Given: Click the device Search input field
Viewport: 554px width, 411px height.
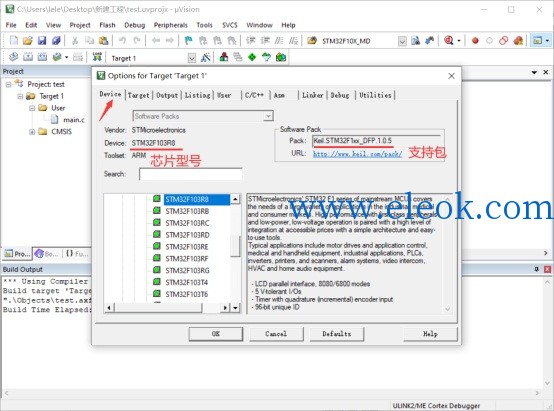Looking at the screenshot, I should (191, 174).
